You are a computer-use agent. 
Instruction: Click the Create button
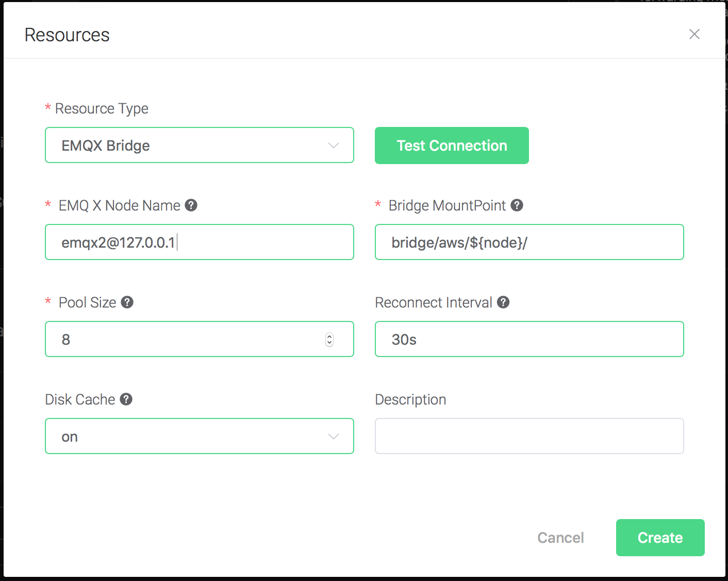coord(660,538)
